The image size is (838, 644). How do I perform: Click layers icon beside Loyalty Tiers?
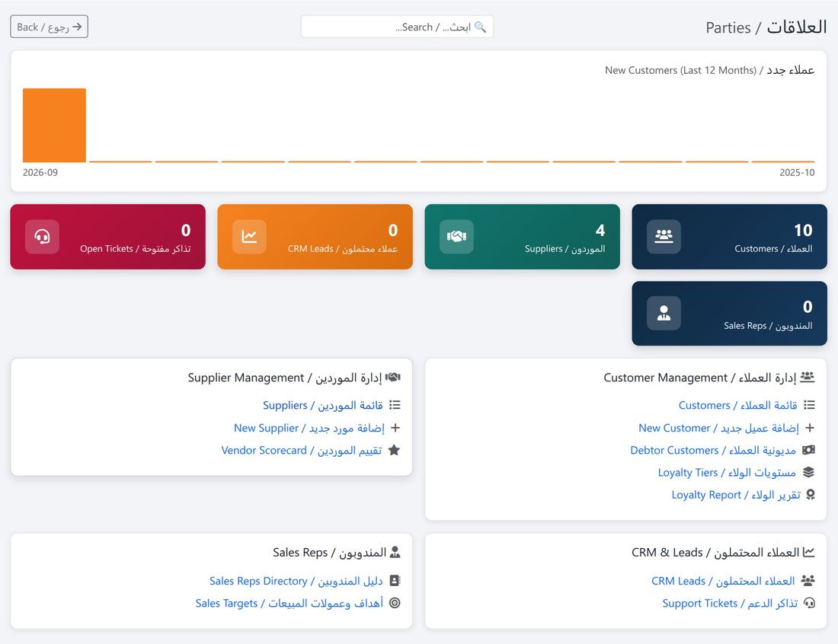tap(808, 472)
